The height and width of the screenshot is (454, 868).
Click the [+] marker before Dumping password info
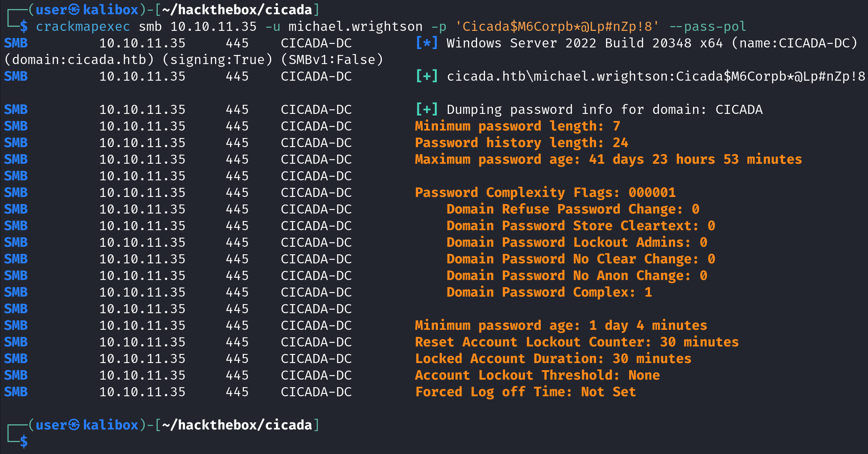[x=427, y=109]
